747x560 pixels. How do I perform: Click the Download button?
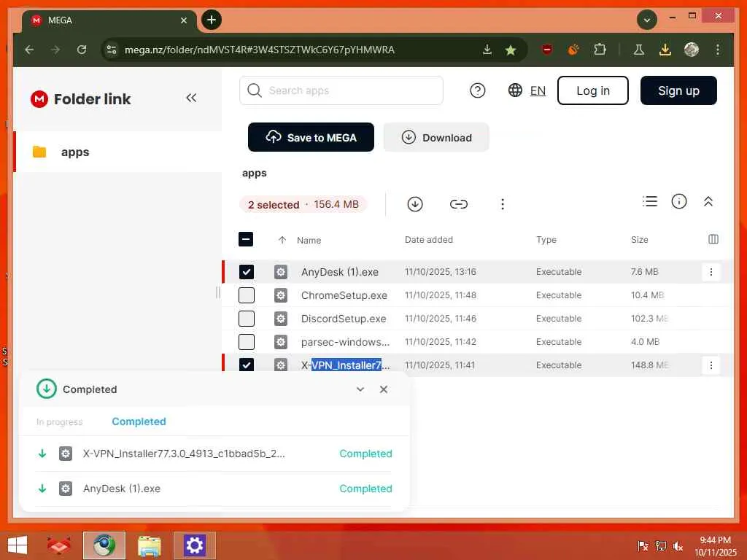tap(436, 137)
